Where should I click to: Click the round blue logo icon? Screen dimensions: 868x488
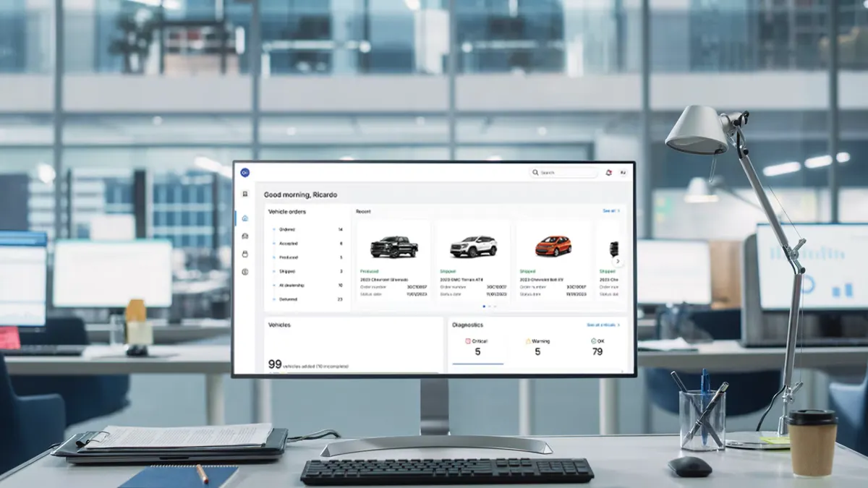[x=244, y=172]
